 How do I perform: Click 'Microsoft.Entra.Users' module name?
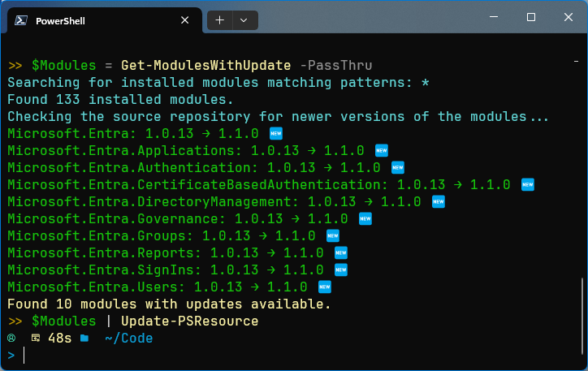click(x=93, y=287)
